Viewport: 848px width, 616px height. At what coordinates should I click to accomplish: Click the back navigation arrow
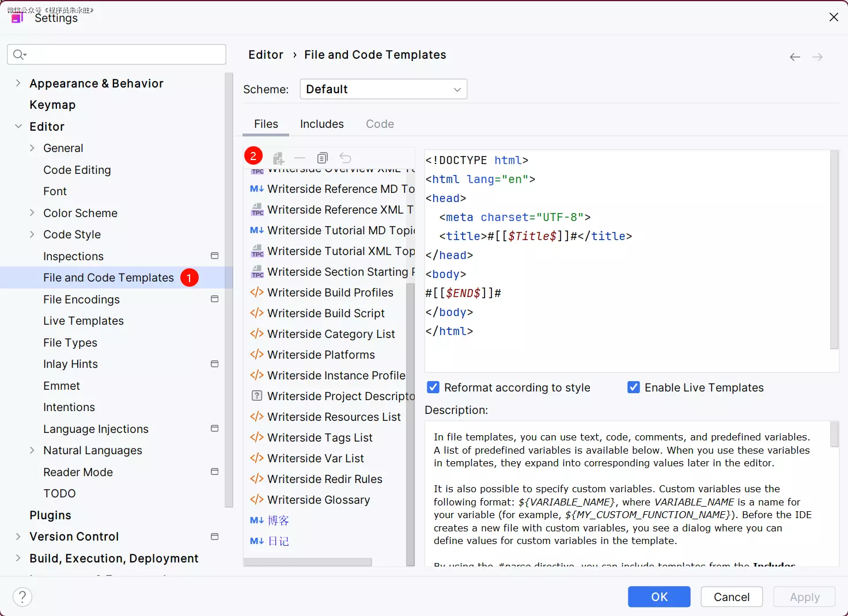pyautogui.click(x=795, y=57)
